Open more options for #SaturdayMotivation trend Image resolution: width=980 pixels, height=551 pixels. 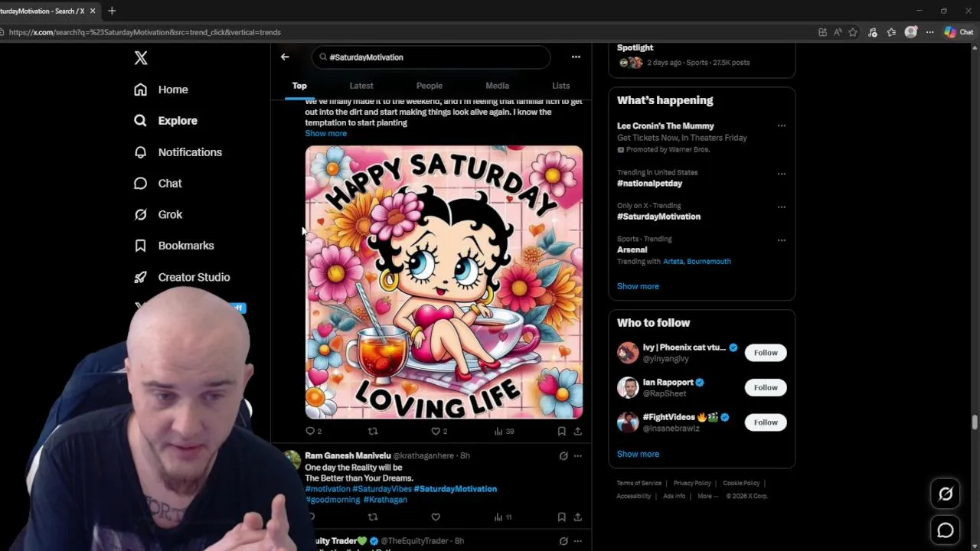[x=781, y=207]
